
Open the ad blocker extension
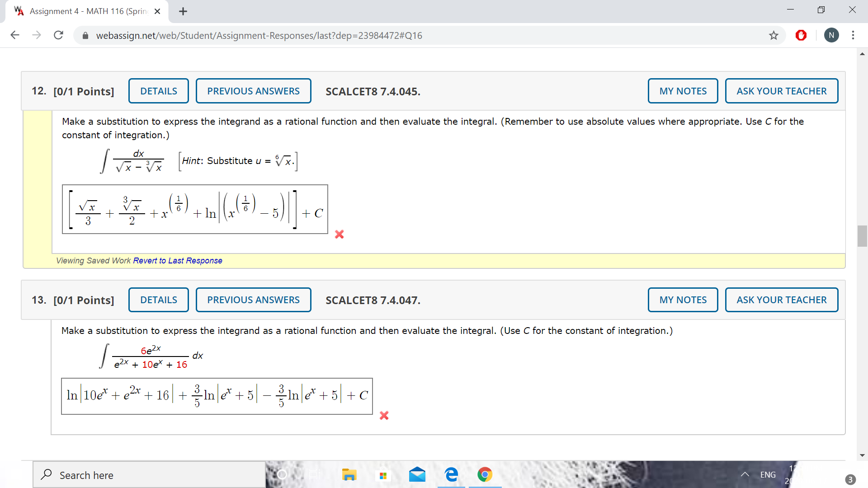pos(801,35)
